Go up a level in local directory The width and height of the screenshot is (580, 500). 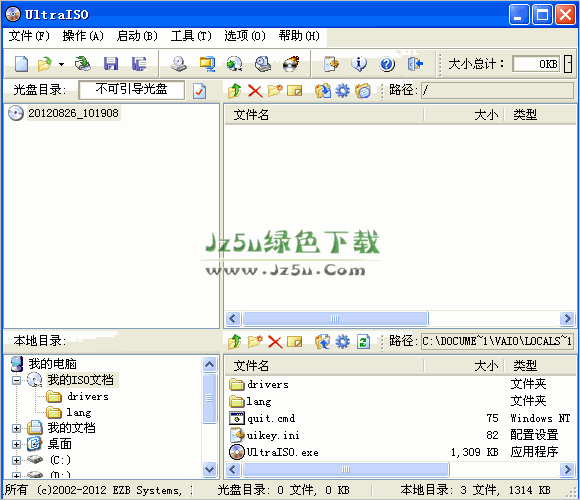[235, 342]
